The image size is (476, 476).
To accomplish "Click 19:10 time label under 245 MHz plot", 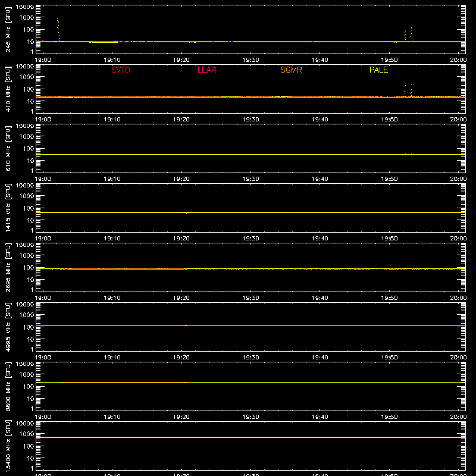I will [112, 60].
